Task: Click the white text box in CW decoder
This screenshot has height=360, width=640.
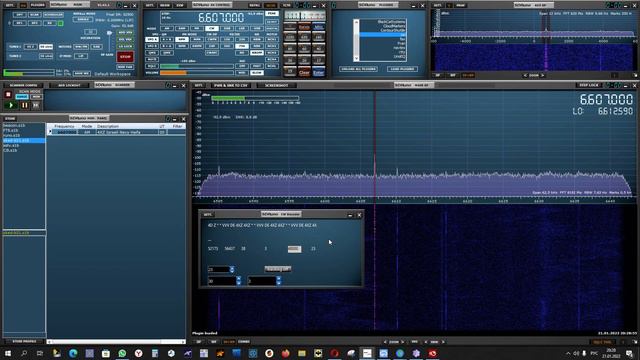Action: 294,249
